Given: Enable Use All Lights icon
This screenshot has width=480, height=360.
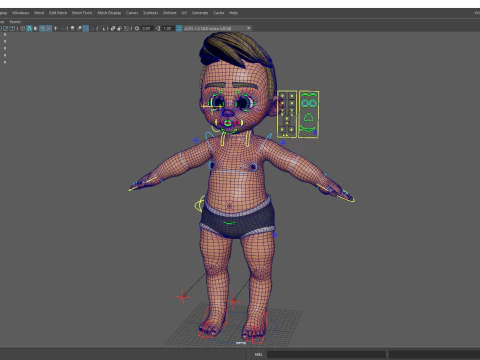Looking at the screenshot, I should [x=55, y=28].
